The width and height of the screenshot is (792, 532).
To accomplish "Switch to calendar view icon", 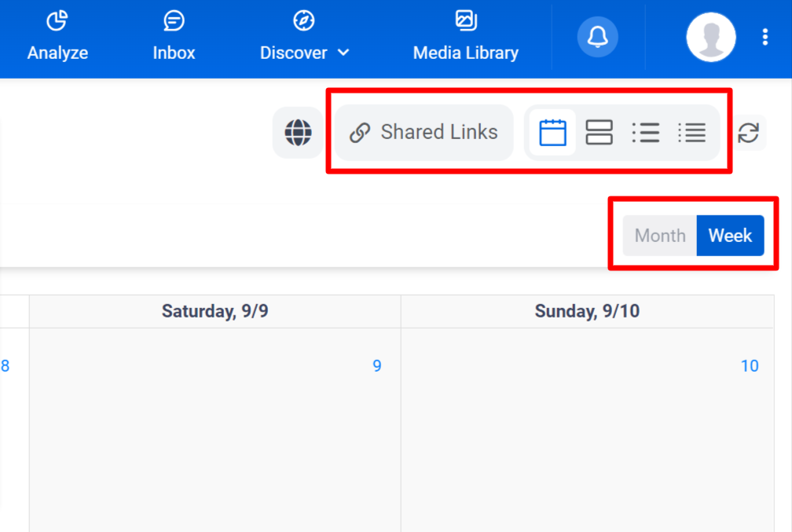I will tap(552, 132).
